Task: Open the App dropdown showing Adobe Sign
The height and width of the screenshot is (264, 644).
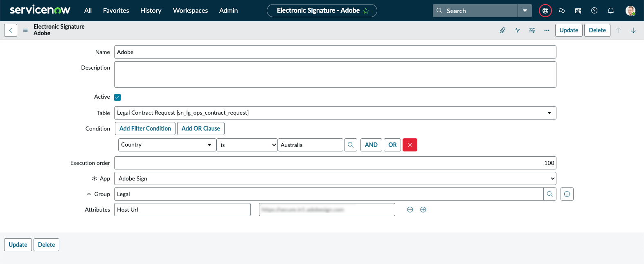Action: coord(335,178)
